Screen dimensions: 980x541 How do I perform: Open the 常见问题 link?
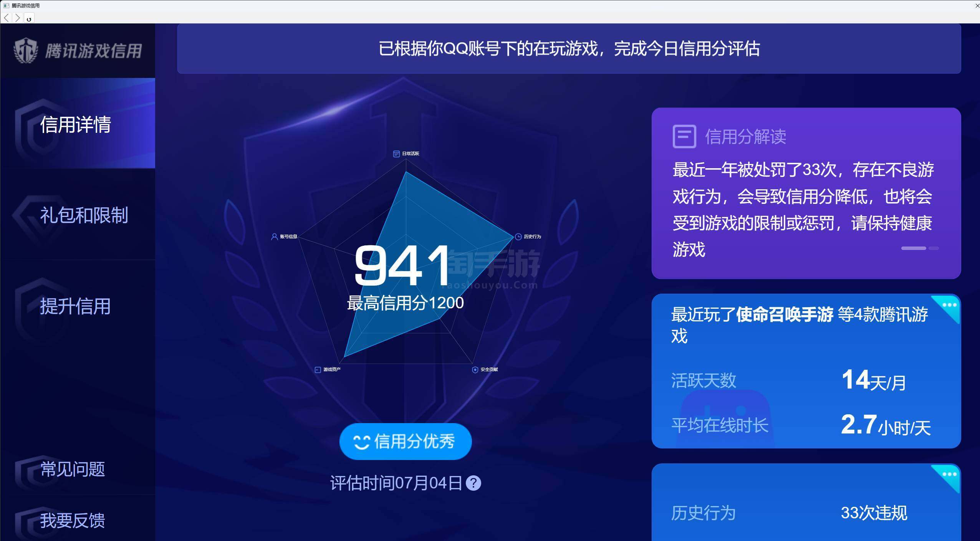73,469
